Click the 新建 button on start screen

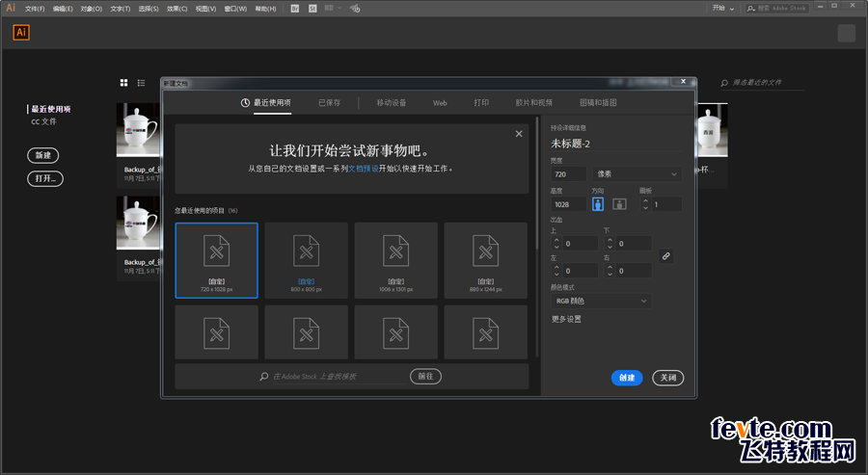43,155
